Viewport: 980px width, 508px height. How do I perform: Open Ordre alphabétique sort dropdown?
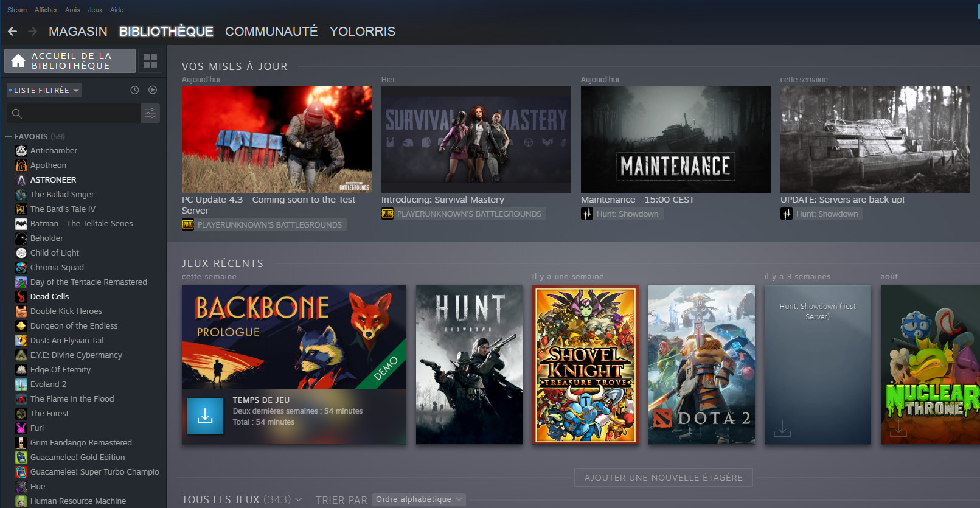point(419,499)
